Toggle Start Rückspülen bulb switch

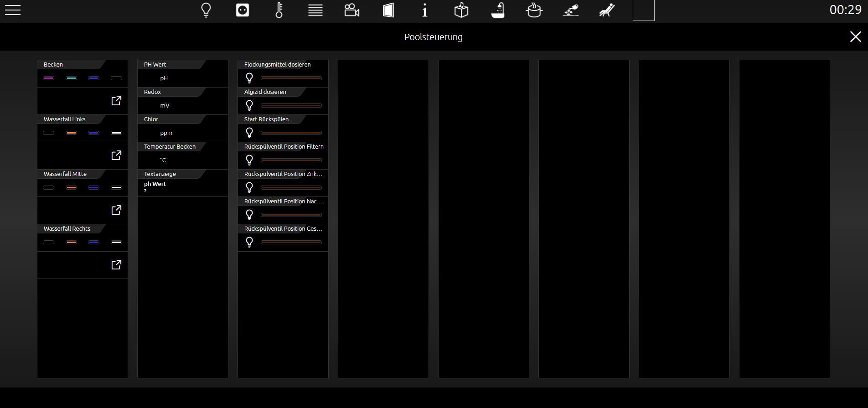tap(249, 133)
